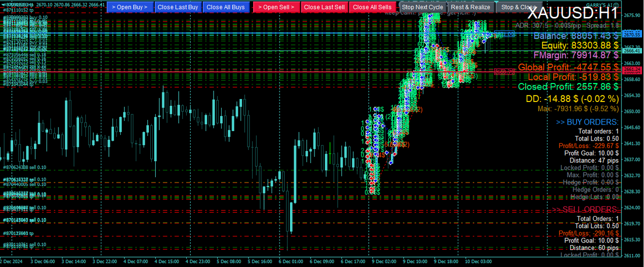Image resolution: width=644 pixels, height=267 pixels.
Task: Click the 'Close All Buys' button
Action: pyautogui.click(x=226, y=7)
